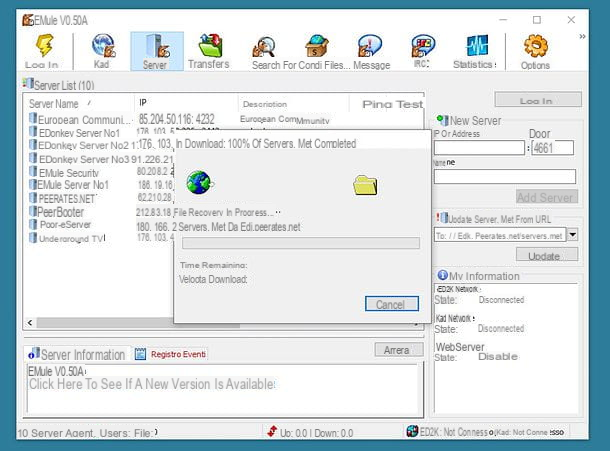
Task: Click the ED2K connection globe status icon
Action: (x=412, y=431)
